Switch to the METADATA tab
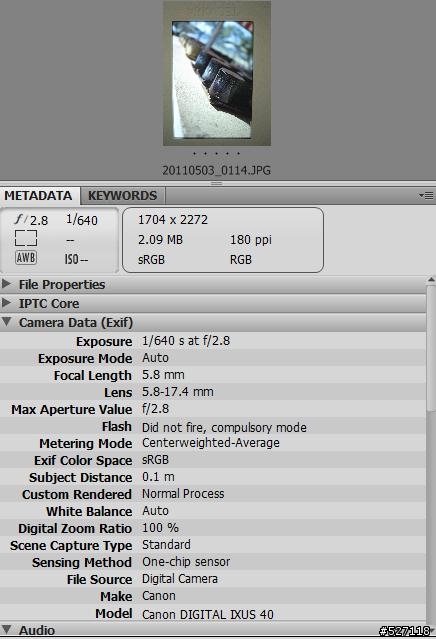 point(38,196)
